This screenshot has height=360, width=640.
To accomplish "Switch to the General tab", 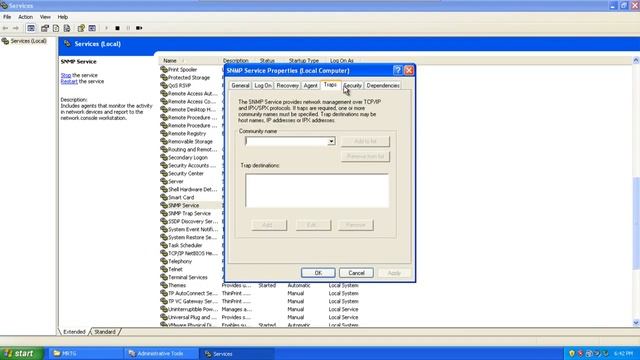I will coord(240,86).
